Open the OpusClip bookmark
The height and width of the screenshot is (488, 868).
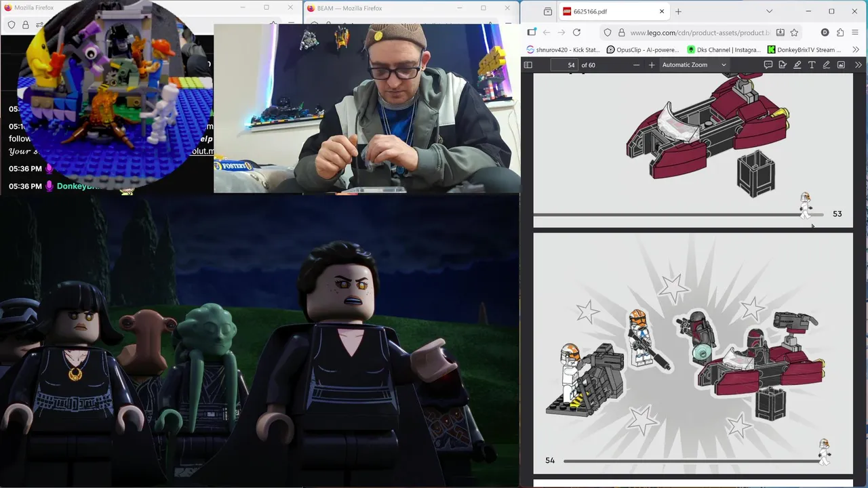click(643, 49)
